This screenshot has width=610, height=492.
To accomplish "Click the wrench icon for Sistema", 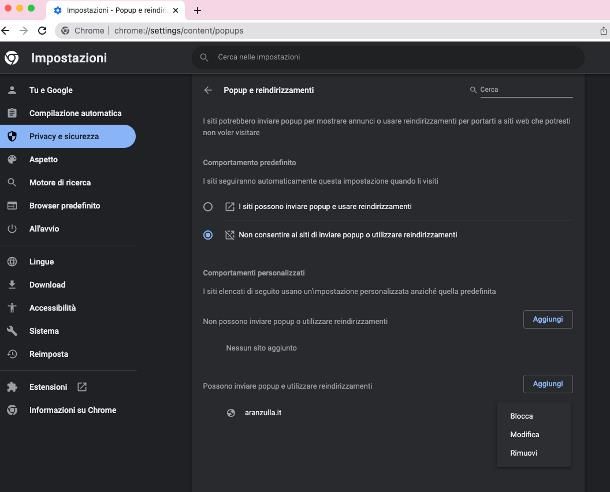I will [12, 331].
